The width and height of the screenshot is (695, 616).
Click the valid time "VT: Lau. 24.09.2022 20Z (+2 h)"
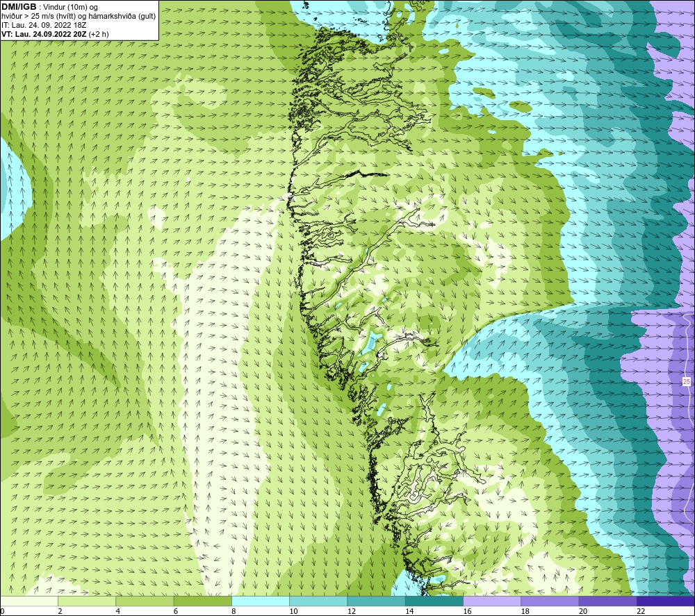55,34
